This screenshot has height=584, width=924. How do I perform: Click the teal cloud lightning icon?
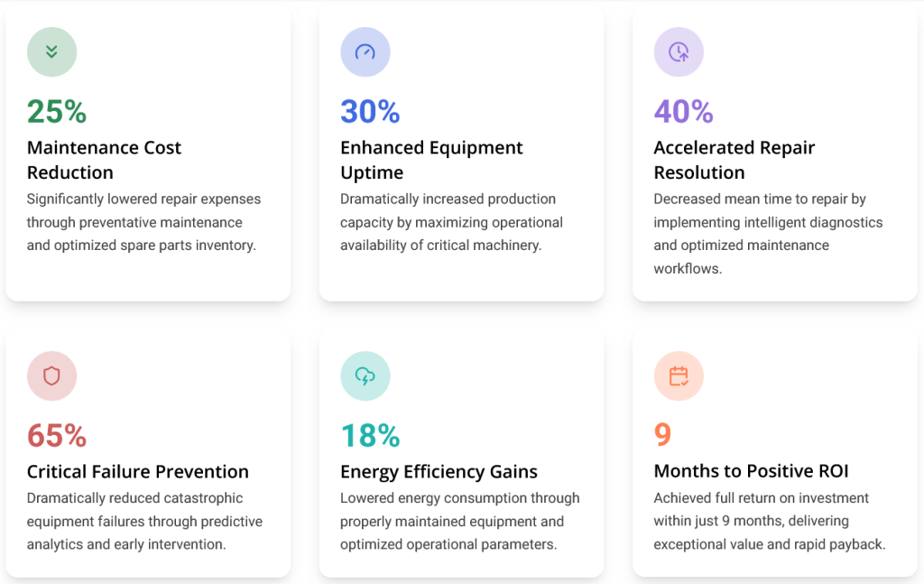365,375
